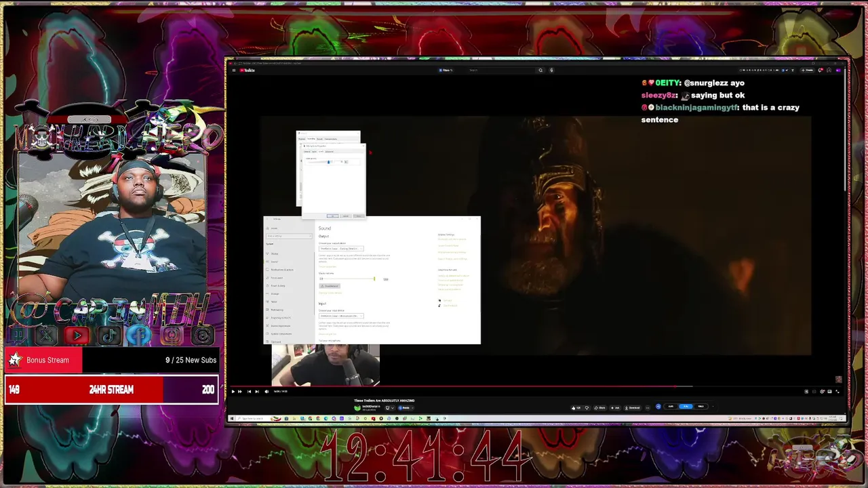
Task: Click the YouTube search magnifier button
Action: (540, 70)
